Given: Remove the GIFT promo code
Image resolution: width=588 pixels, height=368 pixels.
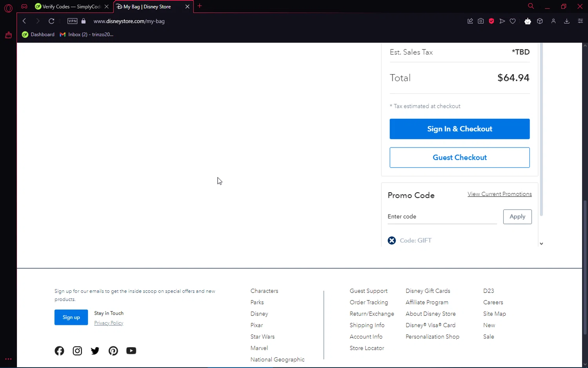Looking at the screenshot, I should tap(392, 240).
